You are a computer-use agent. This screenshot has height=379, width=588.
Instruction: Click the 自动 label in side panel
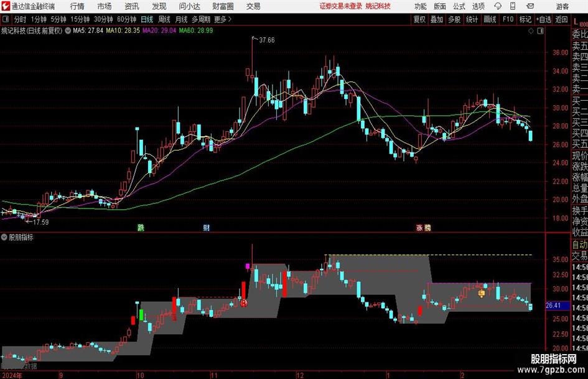[x=580, y=245]
